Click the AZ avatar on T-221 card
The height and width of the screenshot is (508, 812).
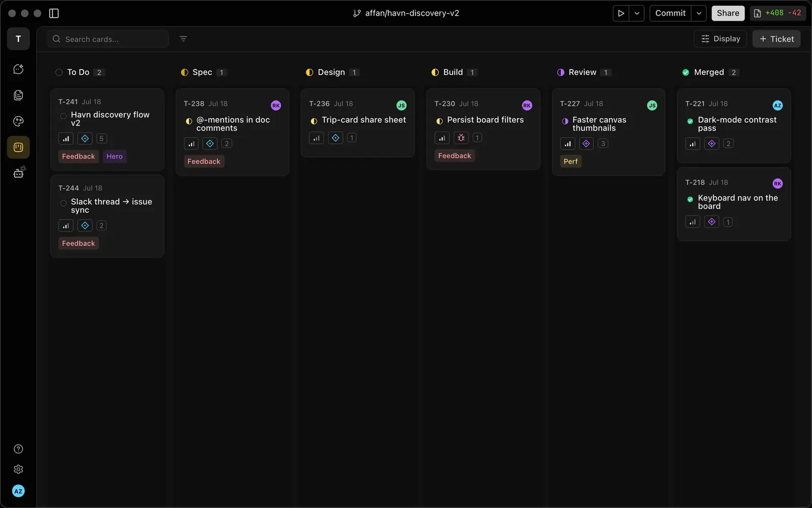click(777, 106)
